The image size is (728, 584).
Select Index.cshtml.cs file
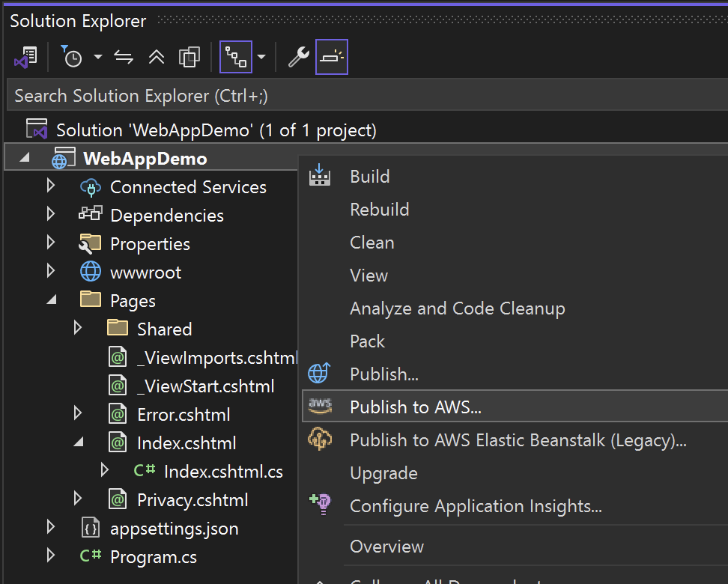(x=223, y=472)
